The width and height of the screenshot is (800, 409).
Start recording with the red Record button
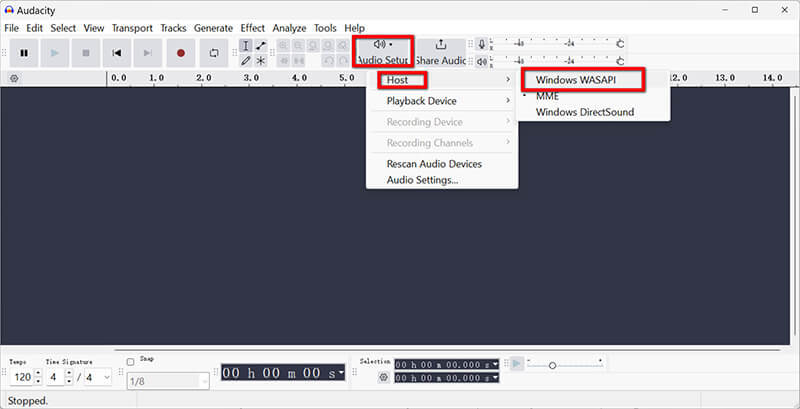(x=181, y=53)
